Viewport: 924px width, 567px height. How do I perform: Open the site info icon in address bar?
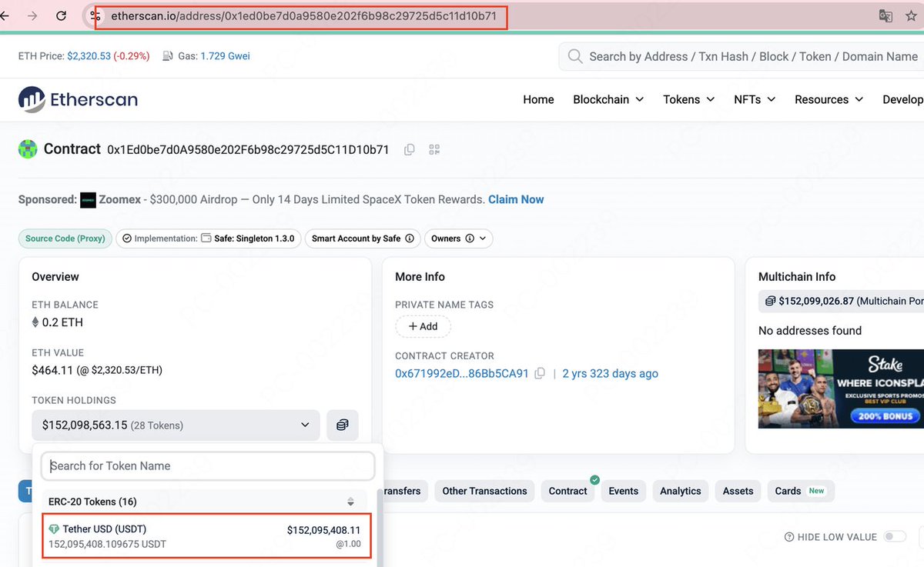95,15
